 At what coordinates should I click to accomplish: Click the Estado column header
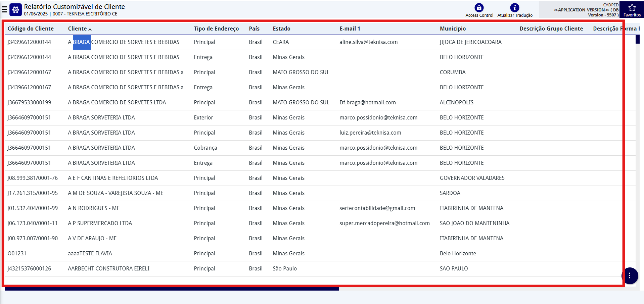click(281, 29)
